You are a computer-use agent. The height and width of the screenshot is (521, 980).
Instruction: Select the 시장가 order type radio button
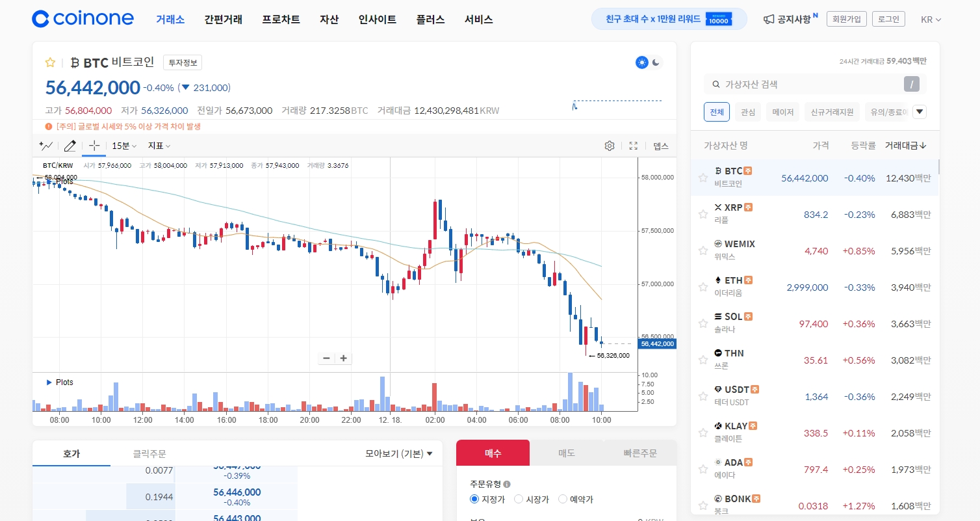pyautogui.click(x=519, y=500)
